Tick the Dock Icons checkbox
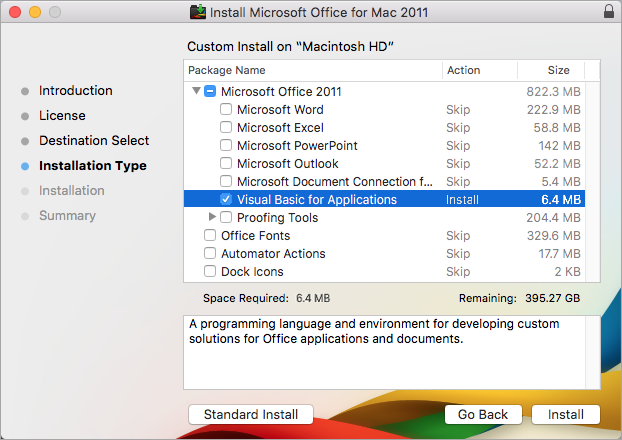The height and width of the screenshot is (440, 622). pyautogui.click(x=210, y=272)
